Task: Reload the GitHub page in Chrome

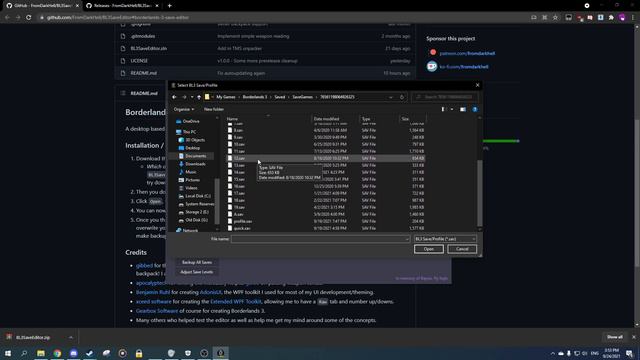Action: pyautogui.click(x=29, y=18)
